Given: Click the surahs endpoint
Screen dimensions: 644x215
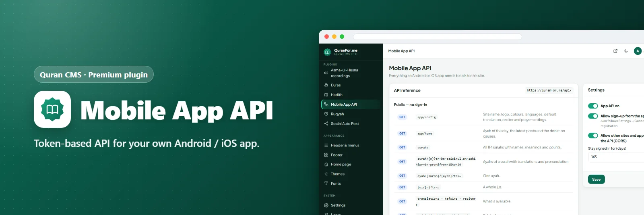Looking at the screenshot, I should (x=423, y=148).
